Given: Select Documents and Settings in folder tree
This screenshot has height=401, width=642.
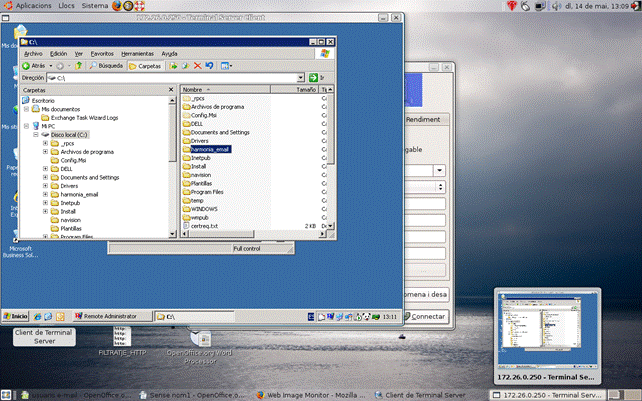Looking at the screenshot, I should 90,177.
